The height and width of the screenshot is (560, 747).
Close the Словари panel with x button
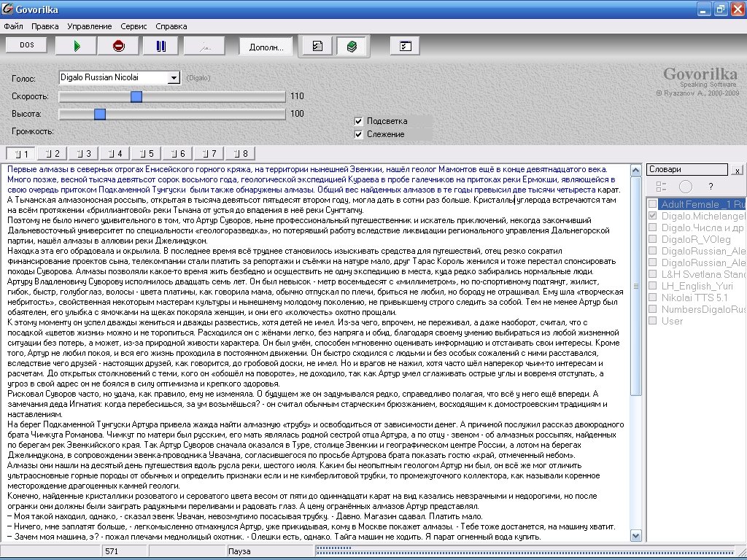point(737,170)
